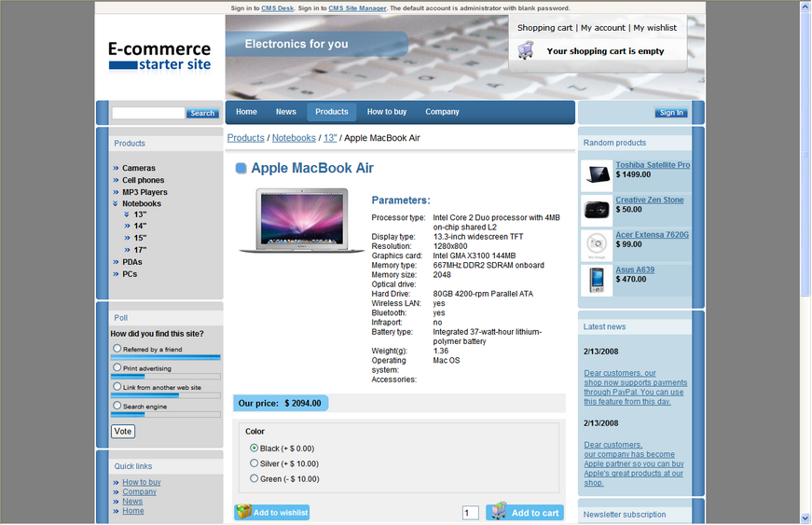
Task: Open the Products menu tab
Action: pos(332,112)
